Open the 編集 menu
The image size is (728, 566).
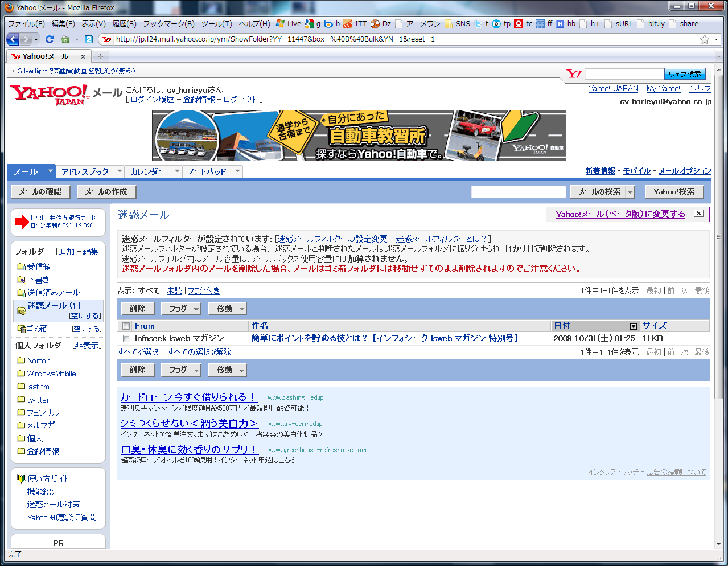click(63, 24)
